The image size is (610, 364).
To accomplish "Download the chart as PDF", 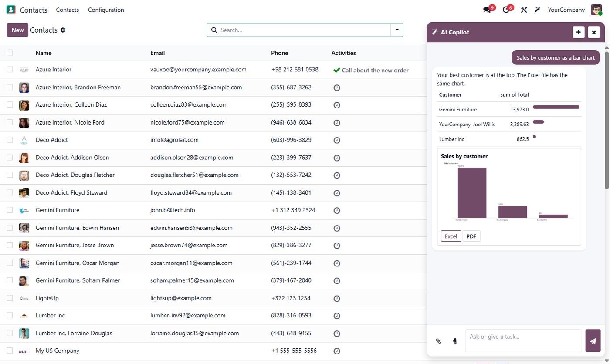I will coord(471,236).
